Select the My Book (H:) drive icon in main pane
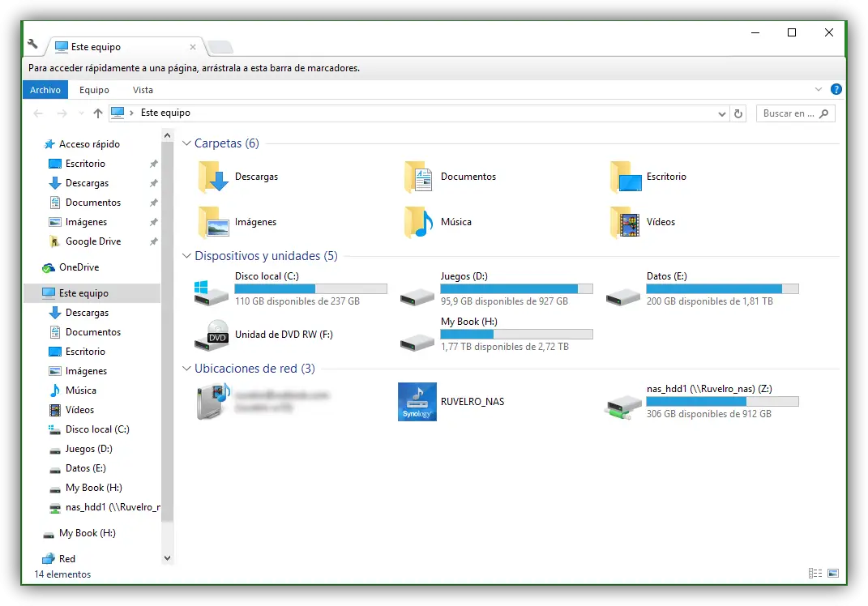Image resolution: width=868 pixels, height=606 pixels. tap(417, 342)
